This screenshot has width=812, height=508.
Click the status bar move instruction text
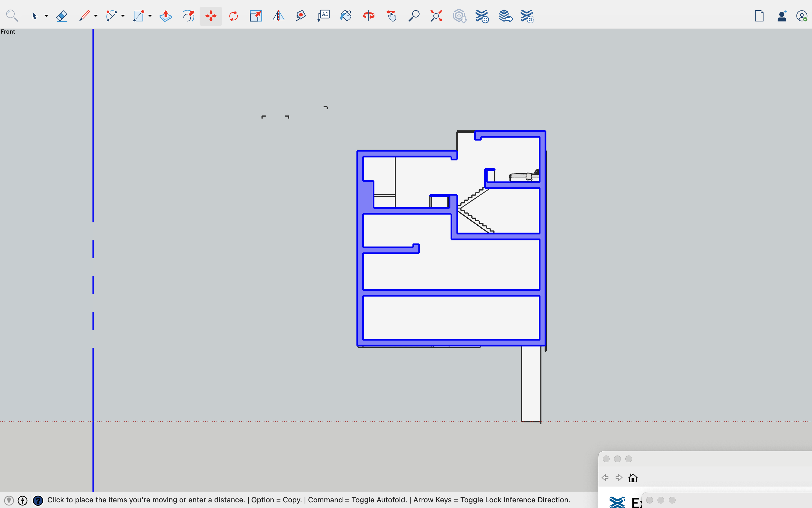point(309,500)
